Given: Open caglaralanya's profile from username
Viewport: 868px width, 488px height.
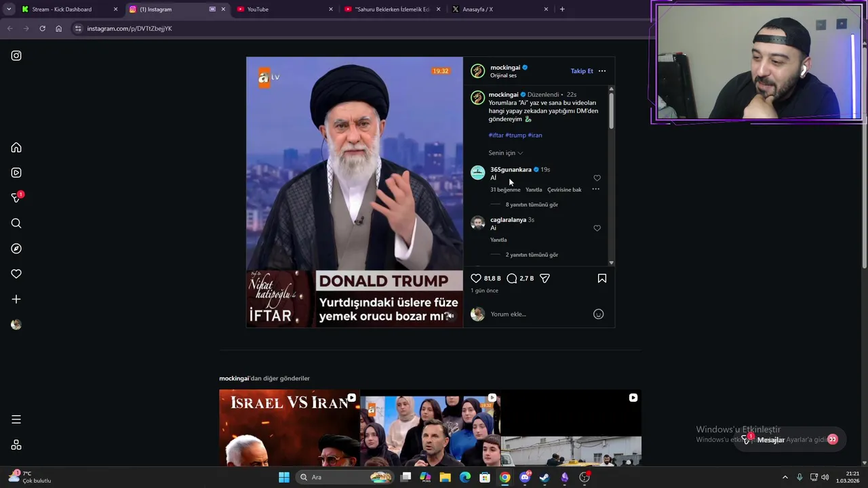Looking at the screenshot, I should click(508, 220).
